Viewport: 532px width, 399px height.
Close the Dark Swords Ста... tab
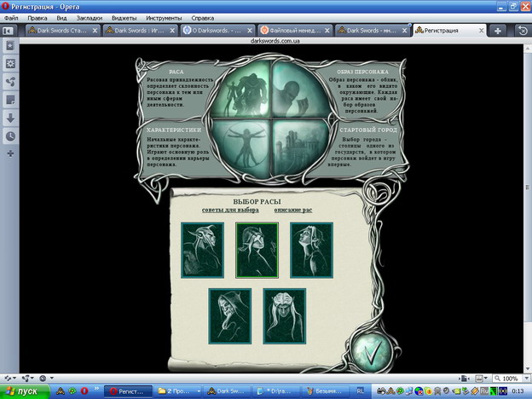(x=95, y=31)
